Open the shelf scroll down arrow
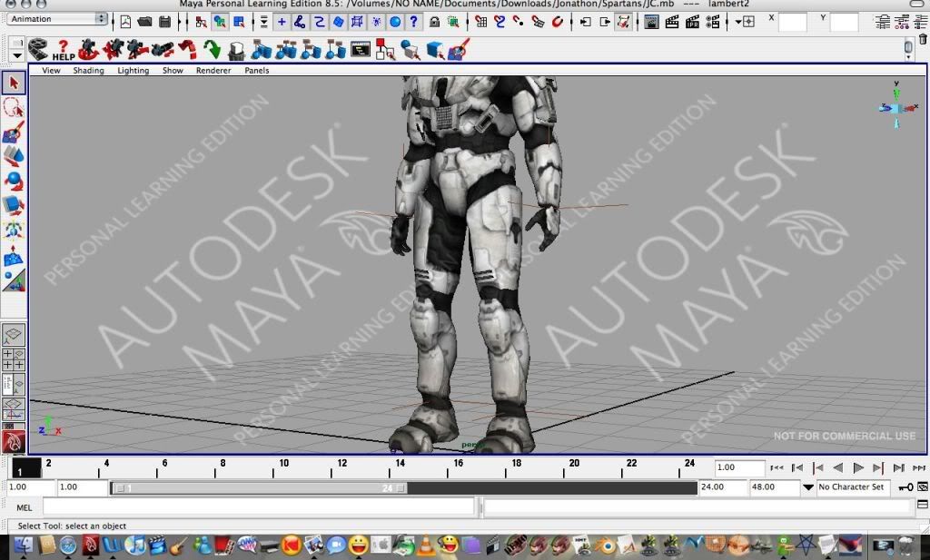Viewport: 930px width, 560px height. pos(908,57)
